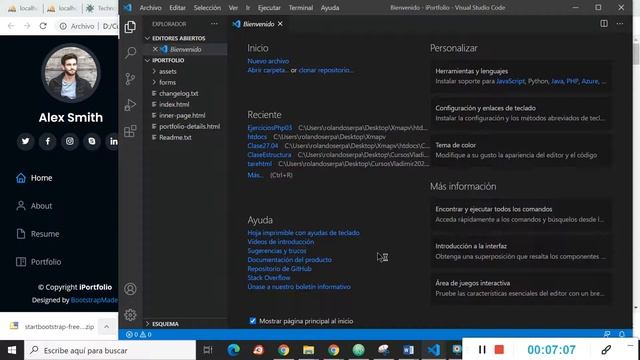Click the Nuevo archivo link

click(x=268, y=61)
